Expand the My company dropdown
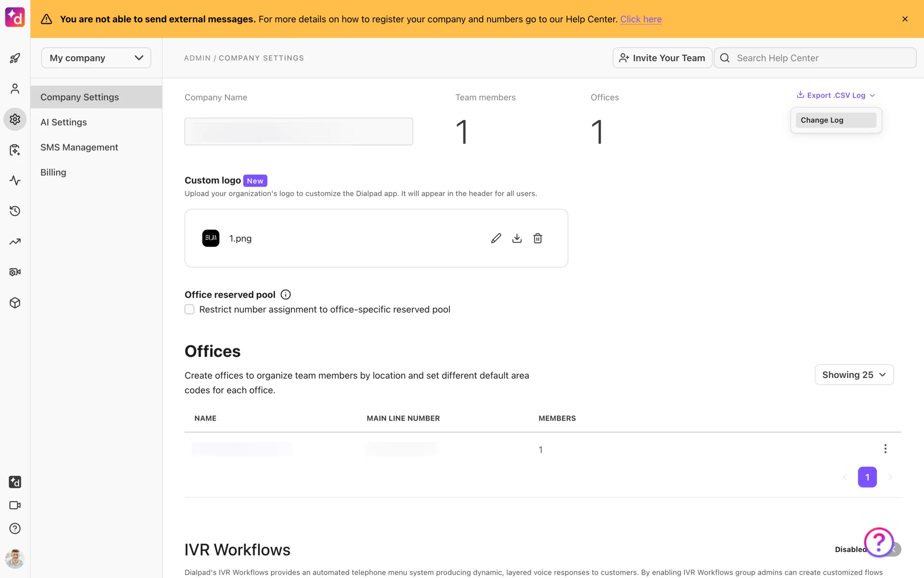The image size is (924, 578). click(96, 58)
